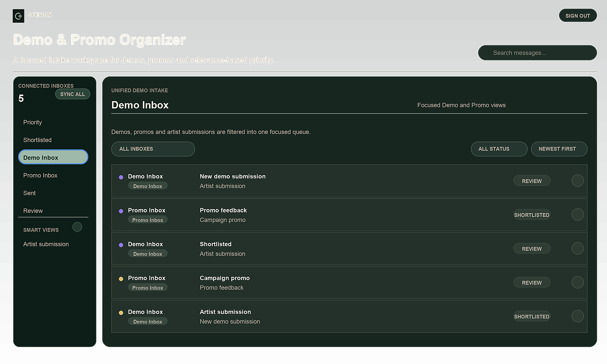
Task: Click the Shortlisted badge on Promo feedback
Action: tap(532, 215)
